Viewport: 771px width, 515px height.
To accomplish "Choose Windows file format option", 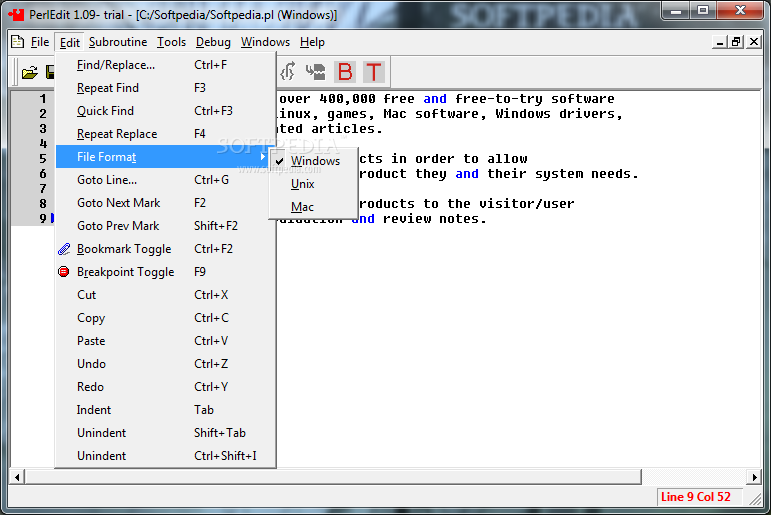I will [x=315, y=161].
